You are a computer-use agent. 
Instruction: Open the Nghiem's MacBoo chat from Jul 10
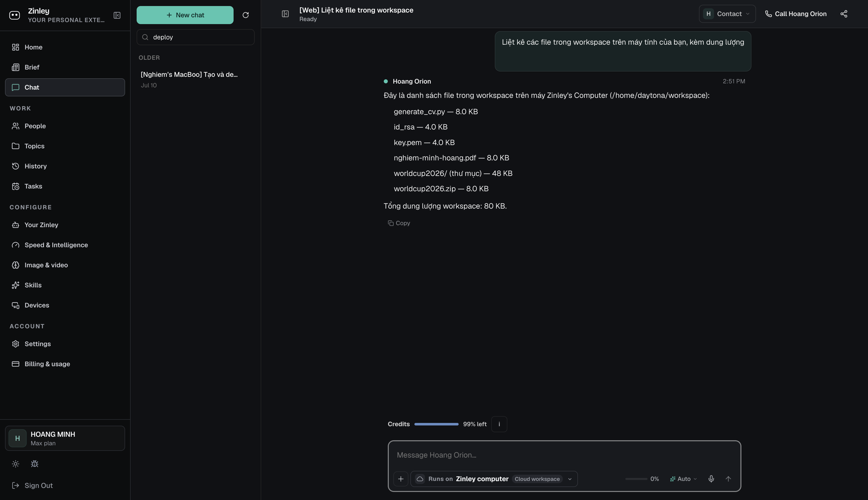point(195,80)
